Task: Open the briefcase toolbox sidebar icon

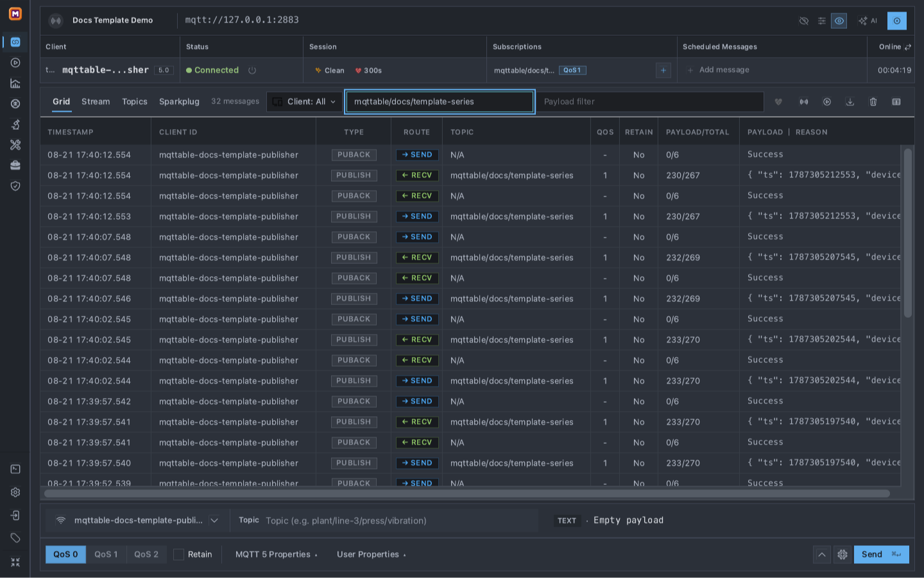Action: pyautogui.click(x=15, y=166)
